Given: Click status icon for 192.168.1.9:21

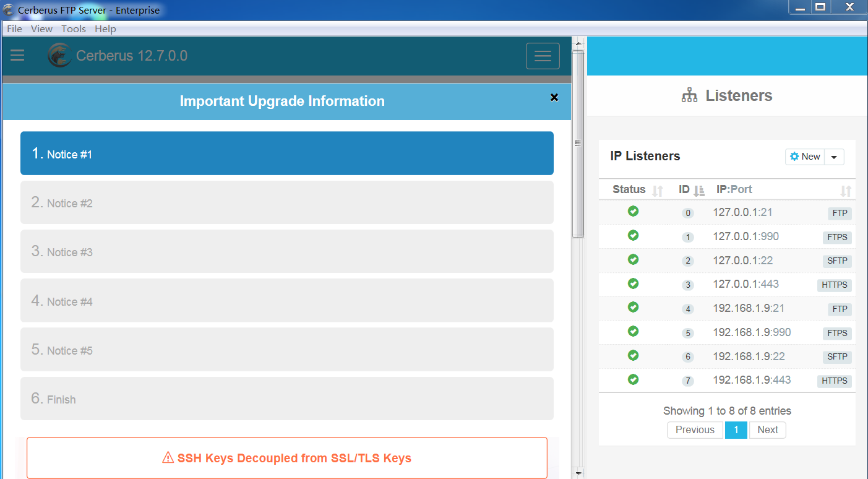Looking at the screenshot, I should [633, 307].
